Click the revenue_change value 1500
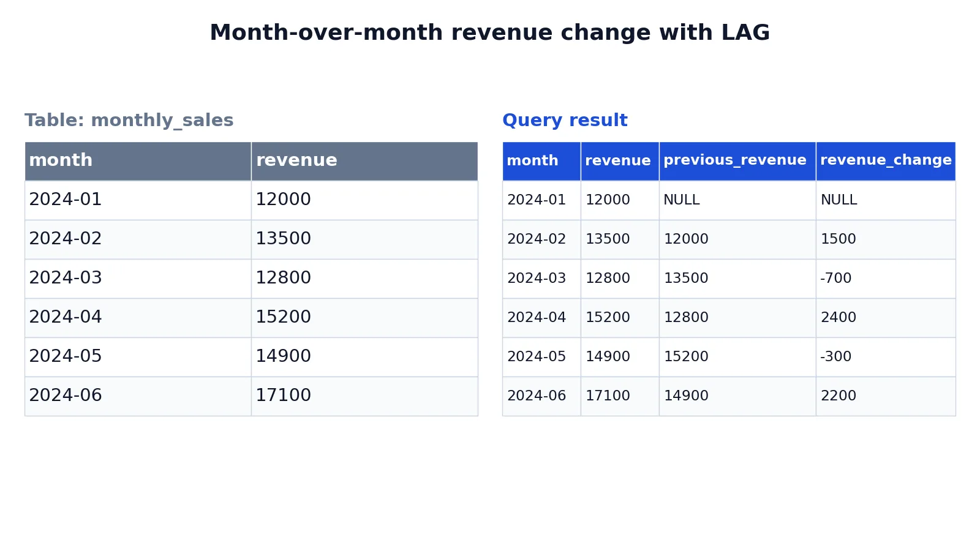 pos(886,239)
